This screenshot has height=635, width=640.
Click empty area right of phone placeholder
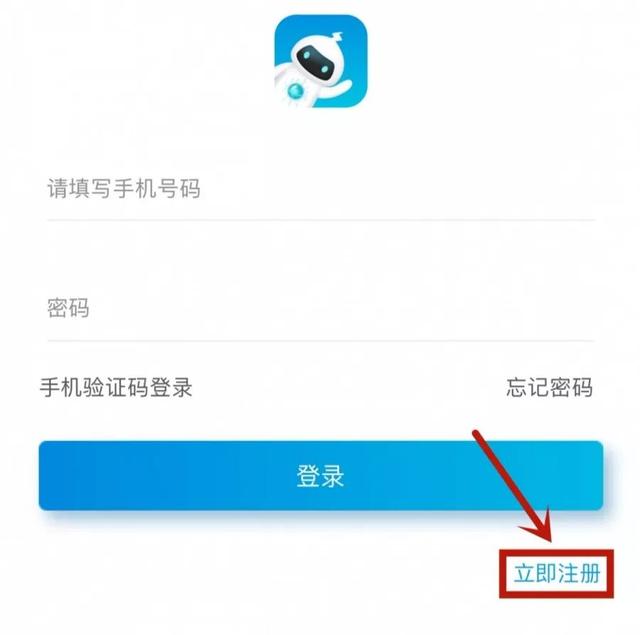click(x=398, y=189)
